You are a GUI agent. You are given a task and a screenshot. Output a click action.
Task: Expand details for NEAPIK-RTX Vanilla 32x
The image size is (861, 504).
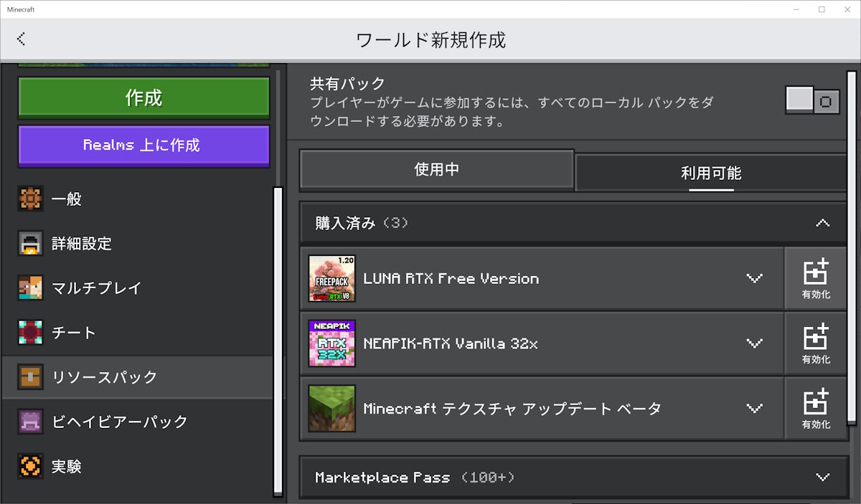[754, 343]
